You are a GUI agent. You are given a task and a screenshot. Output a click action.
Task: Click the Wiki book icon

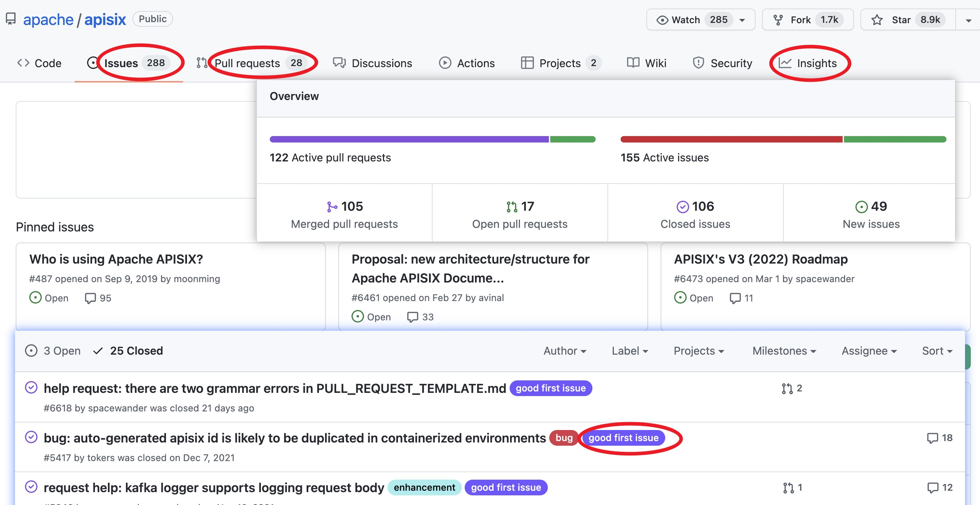coord(633,62)
